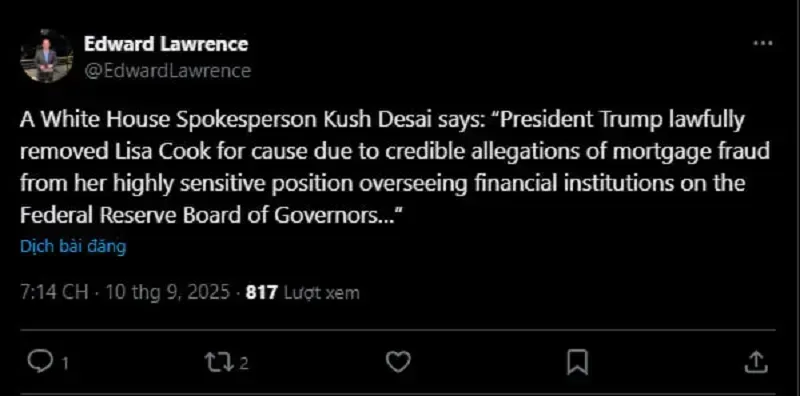Select the 10 thg 9, 2025 date

pyautogui.click(x=167, y=292)
